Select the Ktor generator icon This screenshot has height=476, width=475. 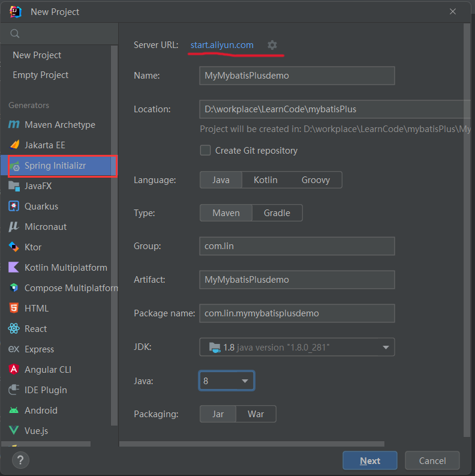(14, 247)
